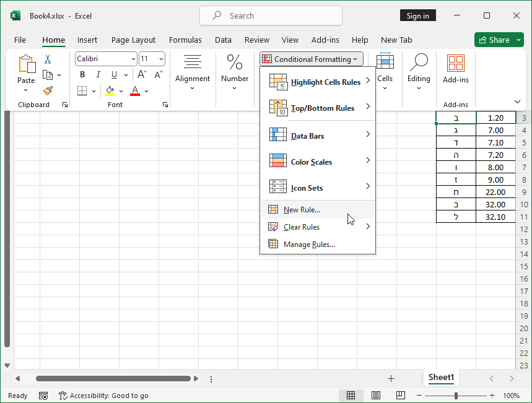
Task: Open the Add-ins ribbon button
Action: pyautogui.click(x=455, y=69)
